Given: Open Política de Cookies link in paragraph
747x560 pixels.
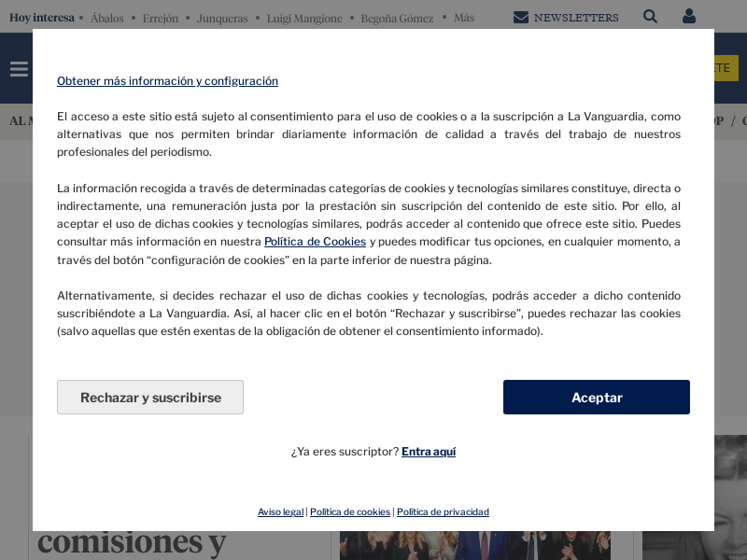Looking at the screenshot, I should (315, 242).
